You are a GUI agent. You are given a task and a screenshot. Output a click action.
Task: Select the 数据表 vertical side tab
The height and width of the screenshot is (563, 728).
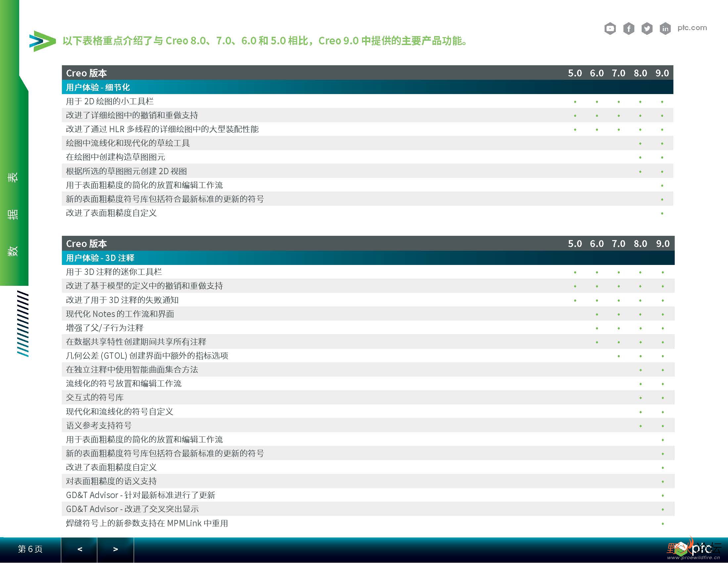coord(13,214)
